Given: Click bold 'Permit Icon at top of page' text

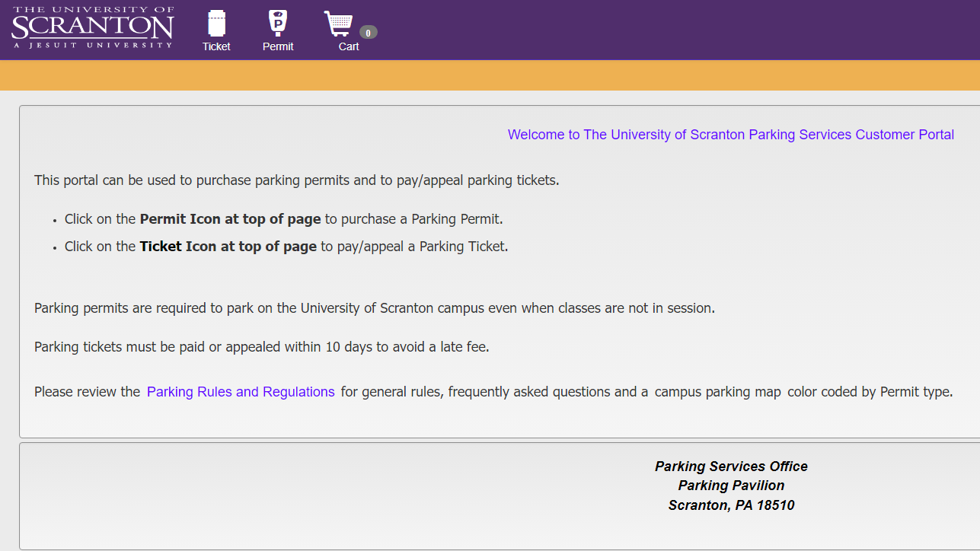Looking at the screenshot, I should click(230, 219).
